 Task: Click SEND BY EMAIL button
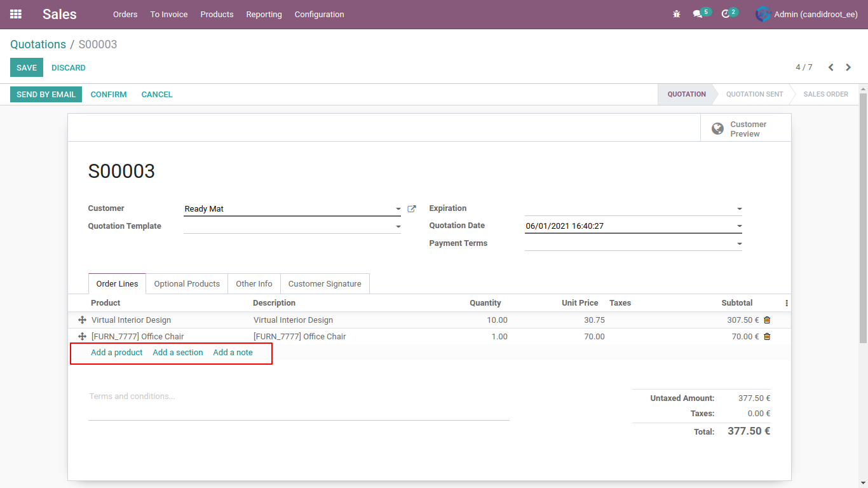click(46, 94)
